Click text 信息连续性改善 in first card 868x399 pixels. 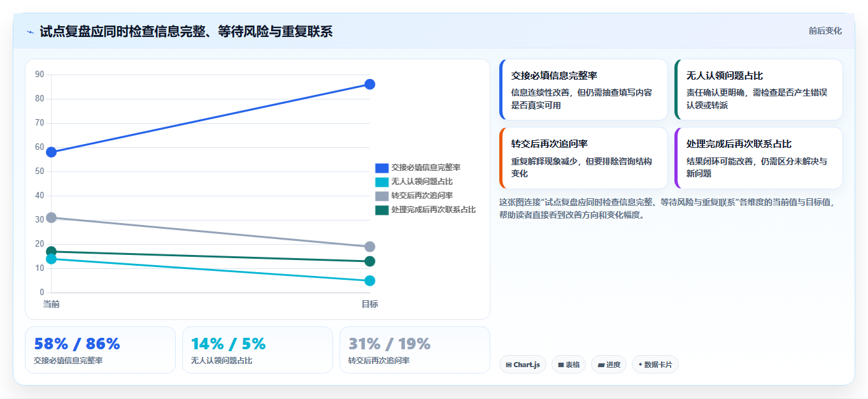[x=540, y=92]
